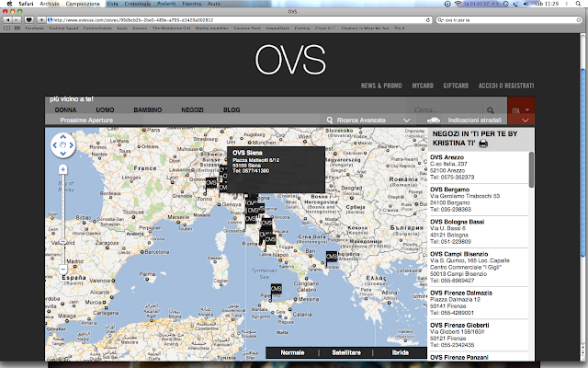Click the printer icon beside Kristina Ti
Viewport: 588px width, 368px height.
point(483,144)
